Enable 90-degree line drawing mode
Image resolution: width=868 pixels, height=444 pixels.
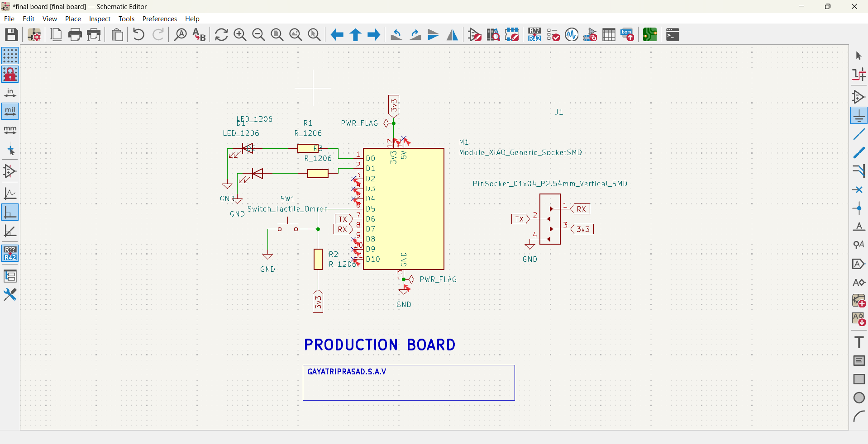point(10,213)
